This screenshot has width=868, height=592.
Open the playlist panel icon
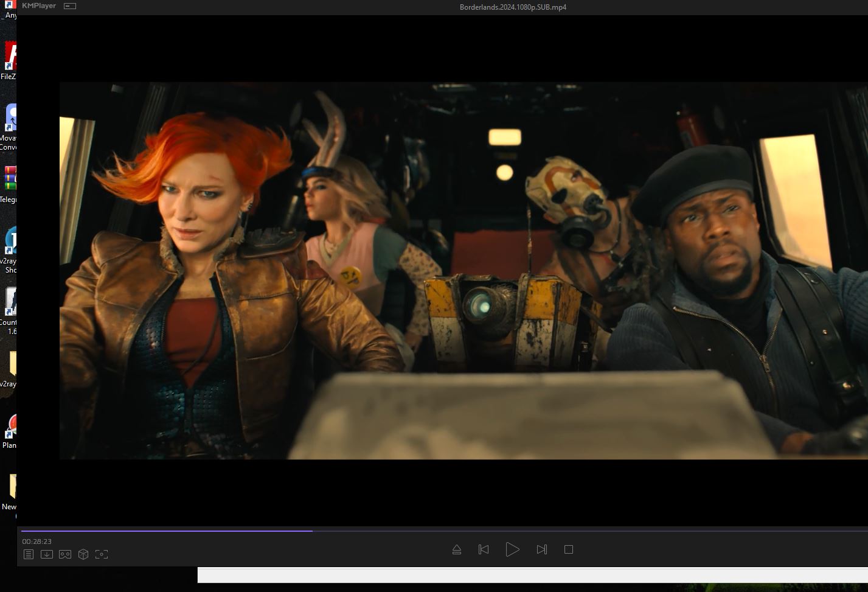[29, 554]
